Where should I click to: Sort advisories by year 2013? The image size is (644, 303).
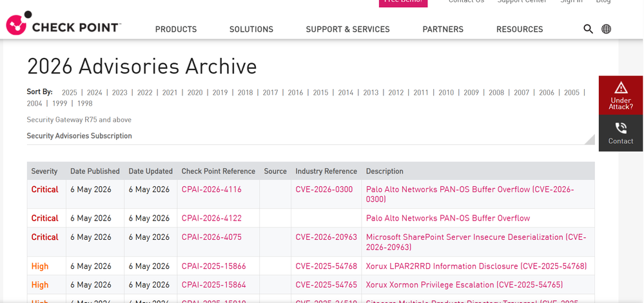pos(371,93)
